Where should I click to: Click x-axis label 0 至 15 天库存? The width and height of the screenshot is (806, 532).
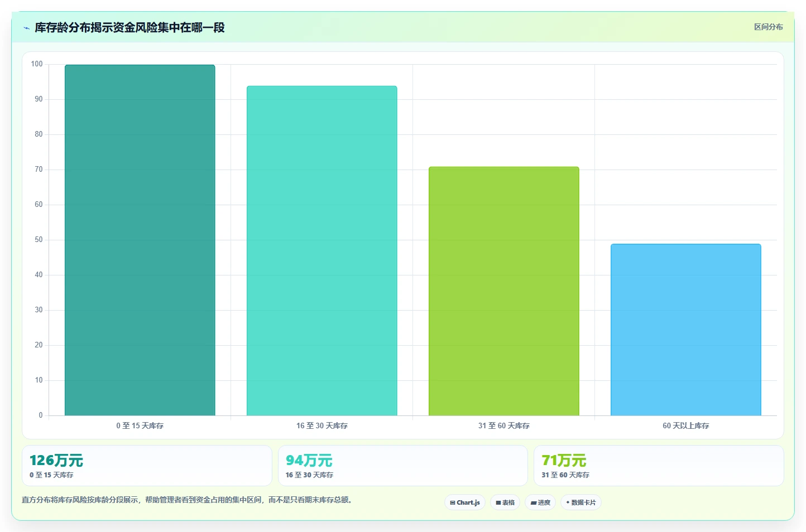click(x=140, y=425)
